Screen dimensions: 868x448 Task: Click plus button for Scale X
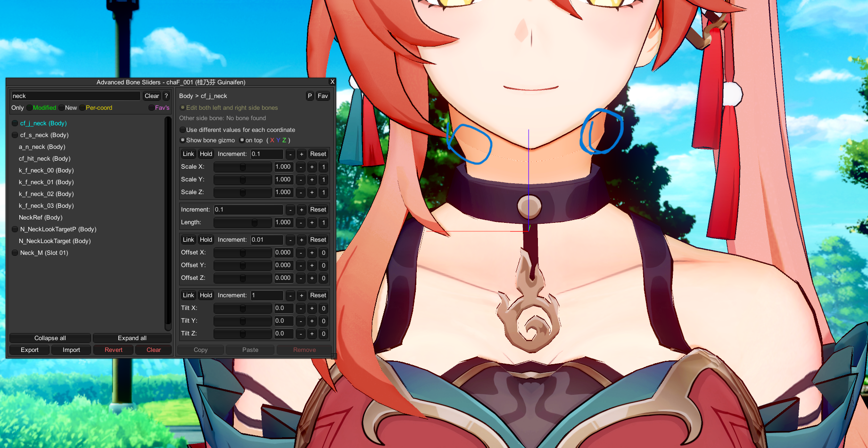(312, 167)
